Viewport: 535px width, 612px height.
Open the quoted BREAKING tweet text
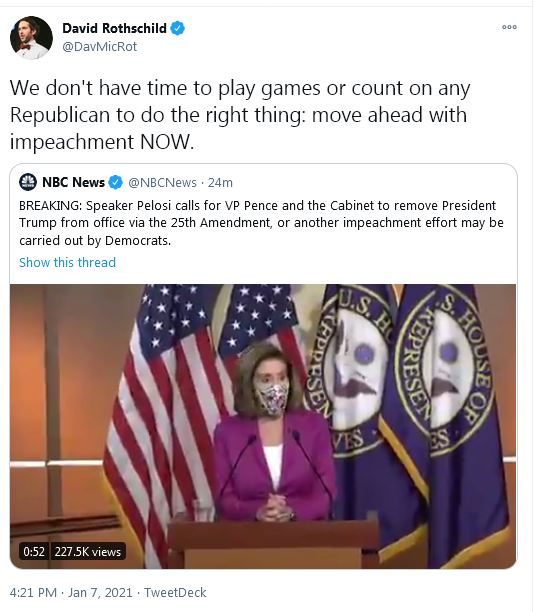tap(261, 223)
